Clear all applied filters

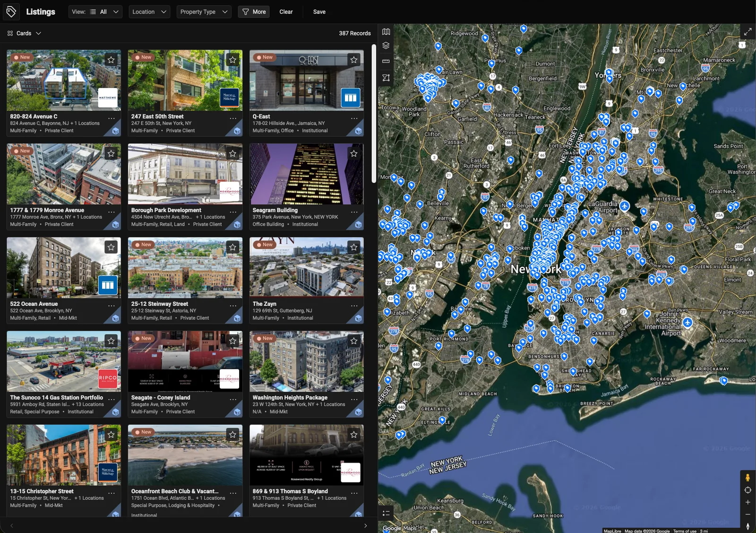(x=286, y=12)
